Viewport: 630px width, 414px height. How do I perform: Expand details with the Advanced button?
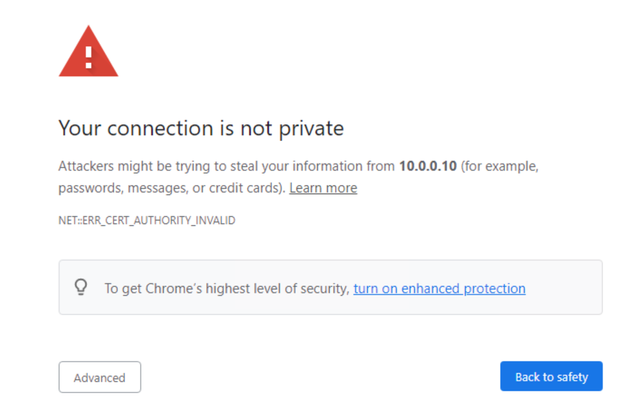tap(100, 377)
